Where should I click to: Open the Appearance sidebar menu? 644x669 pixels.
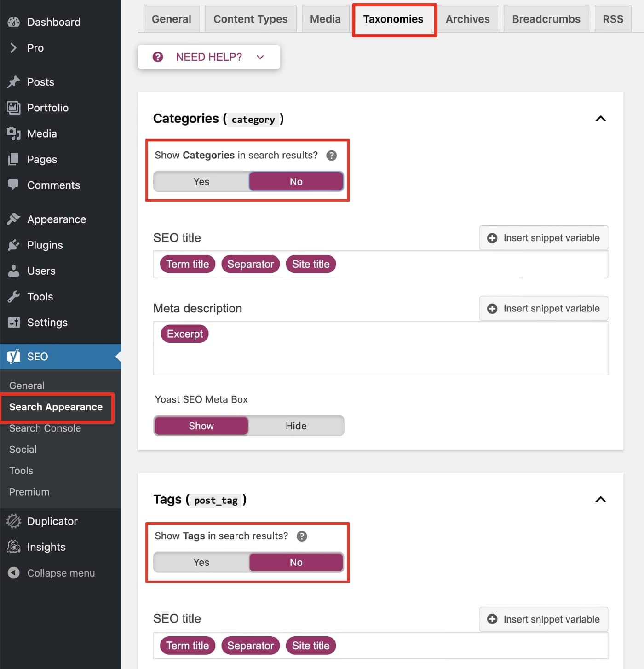pos(61,219)
